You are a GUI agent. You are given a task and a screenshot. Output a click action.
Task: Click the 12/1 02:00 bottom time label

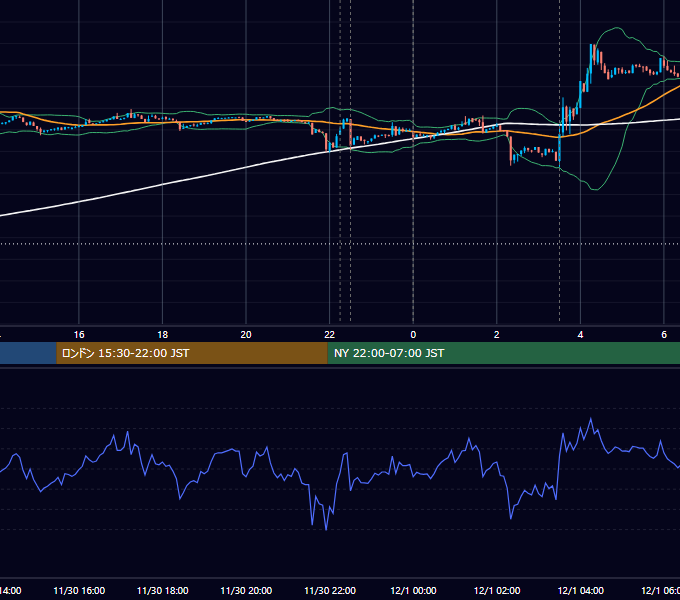point(497,590)
